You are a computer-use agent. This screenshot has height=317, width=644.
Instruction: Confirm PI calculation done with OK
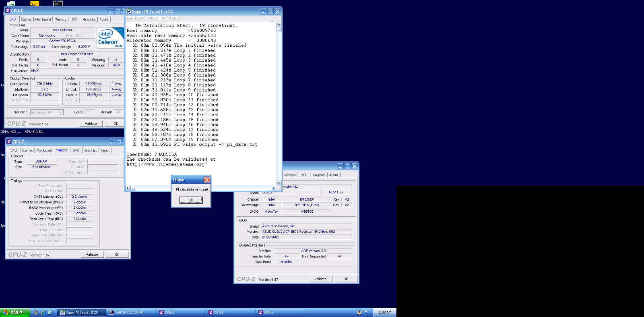click(x=191, y=200)
